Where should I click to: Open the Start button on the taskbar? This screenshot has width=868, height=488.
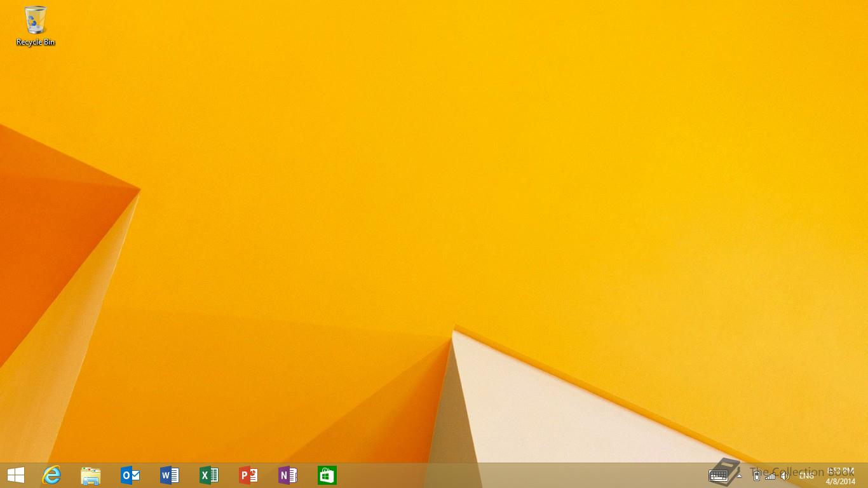point(16,475)
